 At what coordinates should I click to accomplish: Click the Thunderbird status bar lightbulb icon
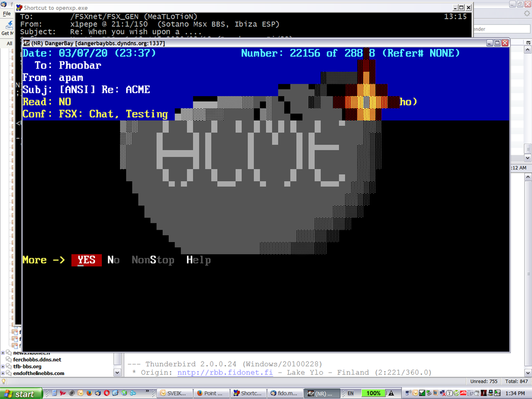[4, 381]
